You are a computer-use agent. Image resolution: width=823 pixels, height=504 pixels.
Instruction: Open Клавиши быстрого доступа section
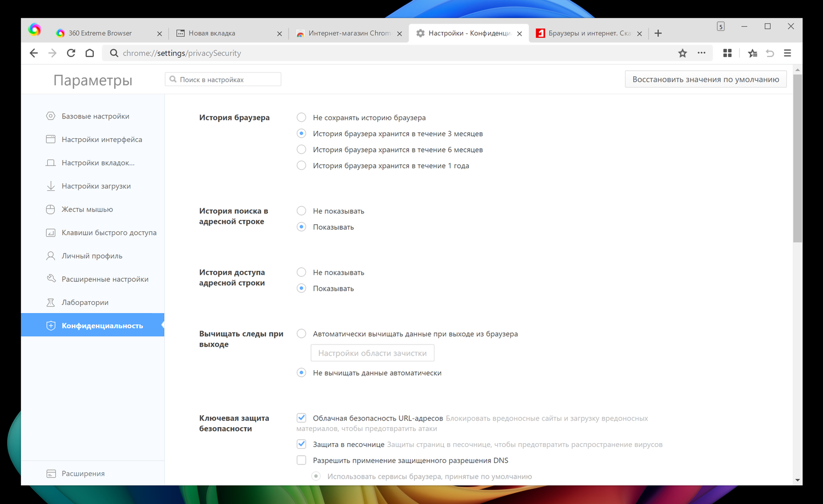point(93,233)
